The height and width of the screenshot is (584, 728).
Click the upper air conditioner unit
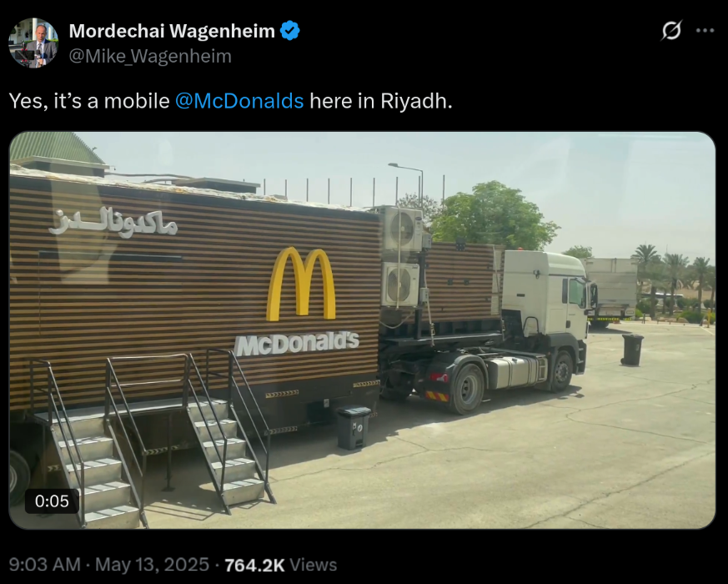[402, 228]
